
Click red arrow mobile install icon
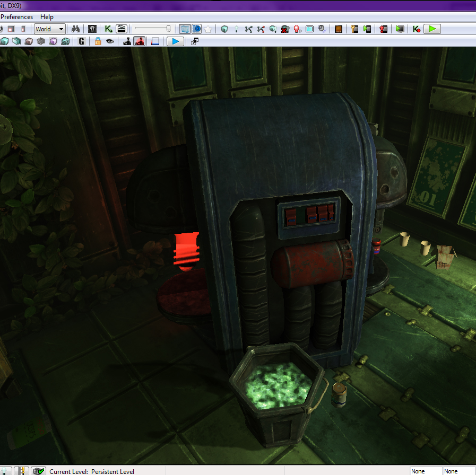tap(384, 29)
